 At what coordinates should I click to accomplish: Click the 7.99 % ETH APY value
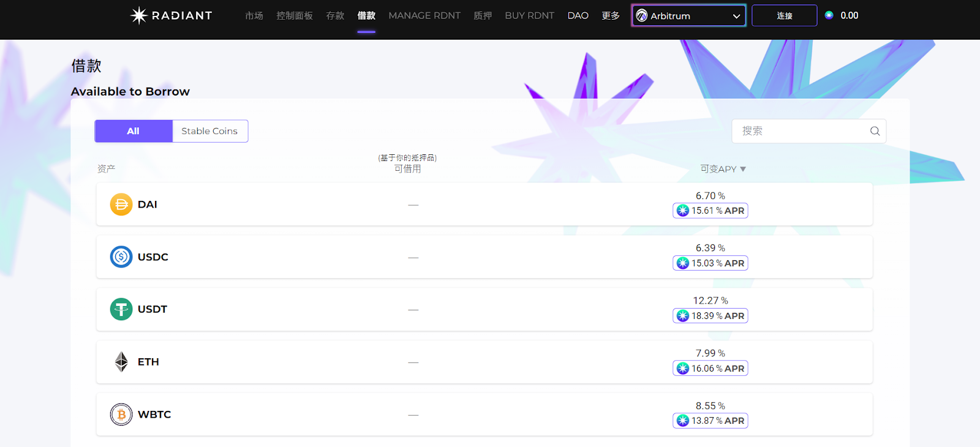click(710, 353)
